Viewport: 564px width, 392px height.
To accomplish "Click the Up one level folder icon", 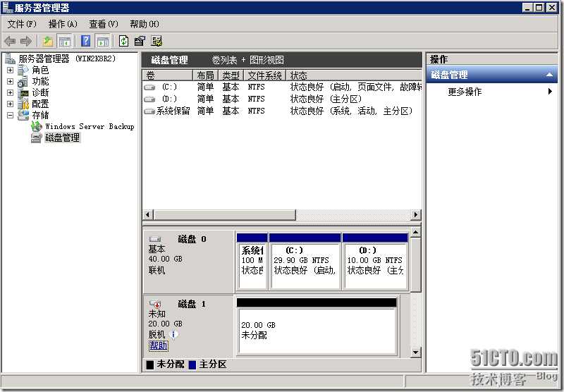I will pyautogui.click(x=48, y=42).
